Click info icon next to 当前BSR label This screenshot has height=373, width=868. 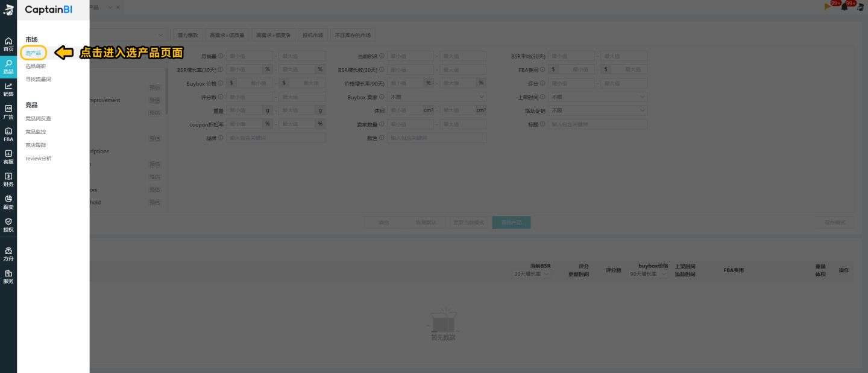click(x=382, y=56)
